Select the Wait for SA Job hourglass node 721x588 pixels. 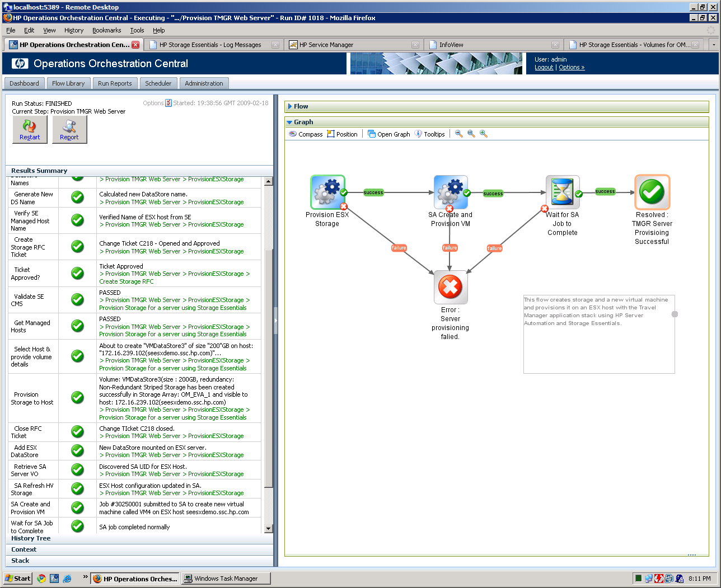[x=563, y=192]
